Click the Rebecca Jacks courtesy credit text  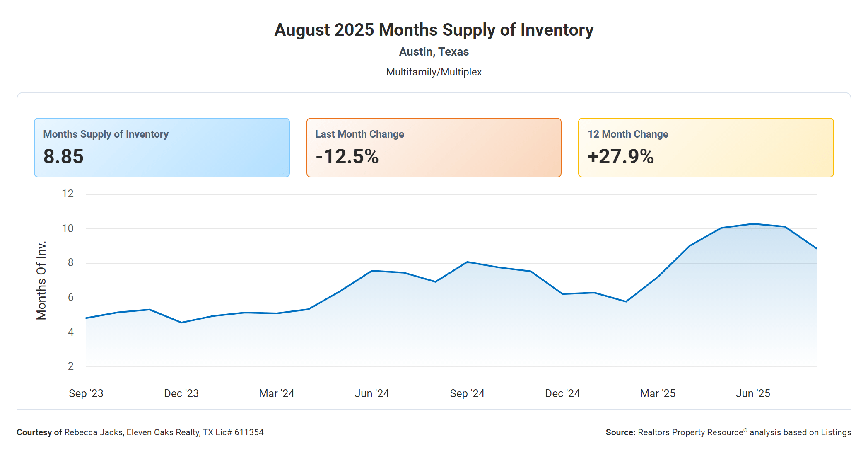pos(140,432)
